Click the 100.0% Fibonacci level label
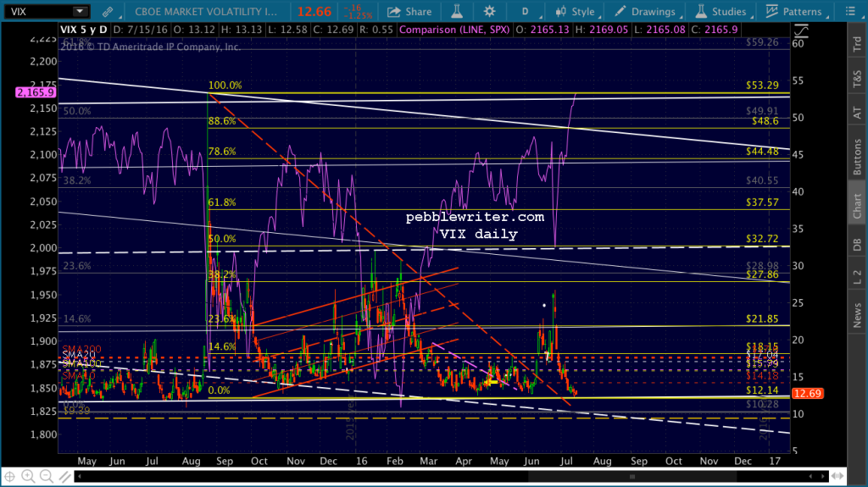Image resolution: width=868 pixels, height=487 pixels. (225, 86)
